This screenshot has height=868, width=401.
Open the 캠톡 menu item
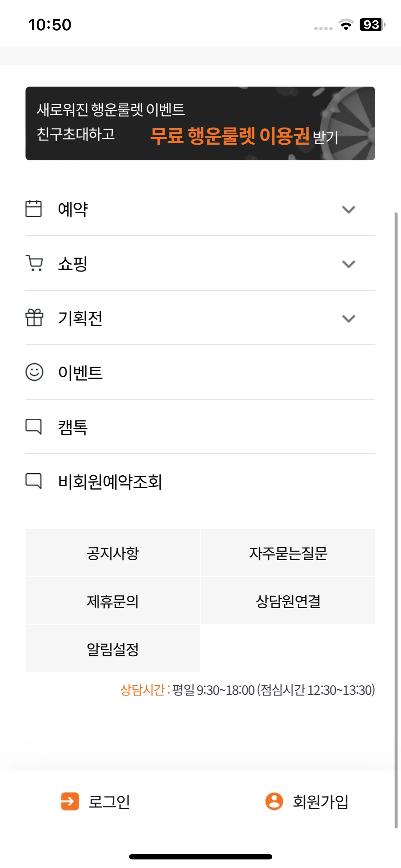200,427
